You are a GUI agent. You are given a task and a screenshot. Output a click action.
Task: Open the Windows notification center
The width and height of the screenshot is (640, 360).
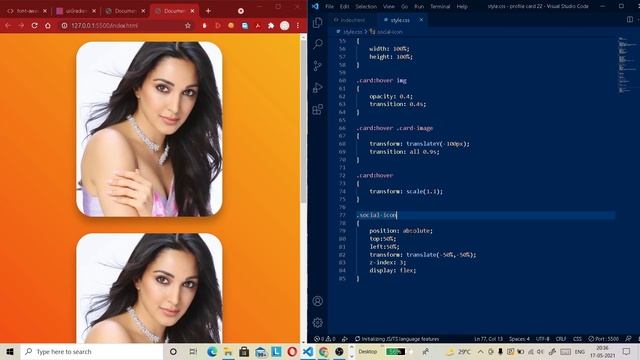[627, 351]
